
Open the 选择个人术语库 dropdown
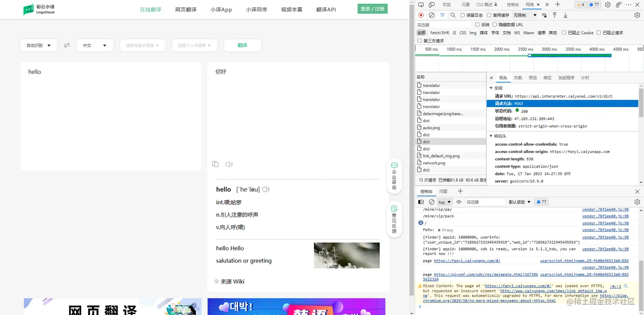click(194, 45)
